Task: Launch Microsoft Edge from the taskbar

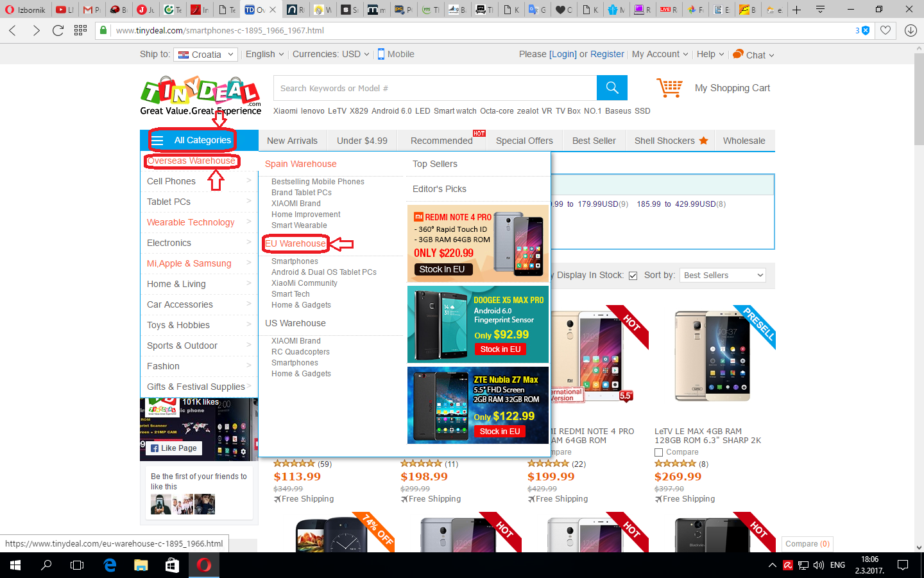Action: point(110,565)
